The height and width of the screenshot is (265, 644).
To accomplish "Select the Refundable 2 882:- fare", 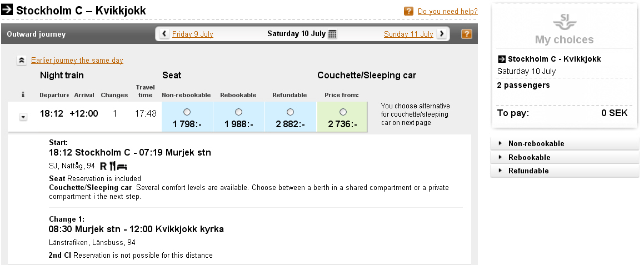I will coord(291,112).
